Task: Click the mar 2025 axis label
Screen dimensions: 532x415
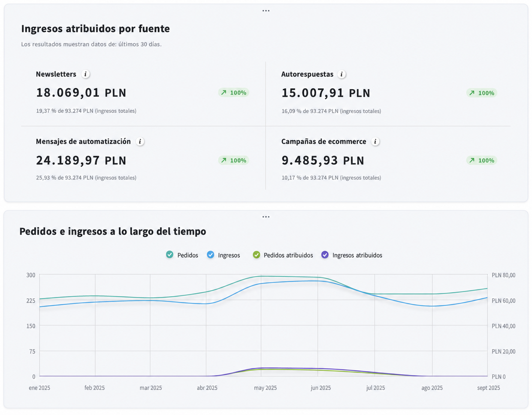Action: (x=151, y=388)
